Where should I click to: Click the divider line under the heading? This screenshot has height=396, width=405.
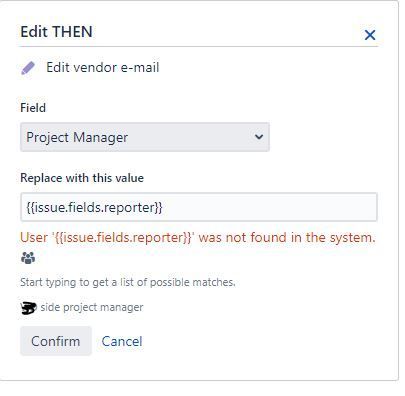tap(199, 47)
